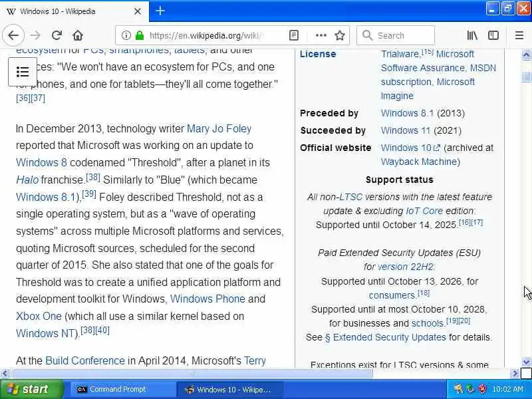Select the Windows 10 - Wikipedia tab
Screen dimensions: 532x399
point(74,11)
